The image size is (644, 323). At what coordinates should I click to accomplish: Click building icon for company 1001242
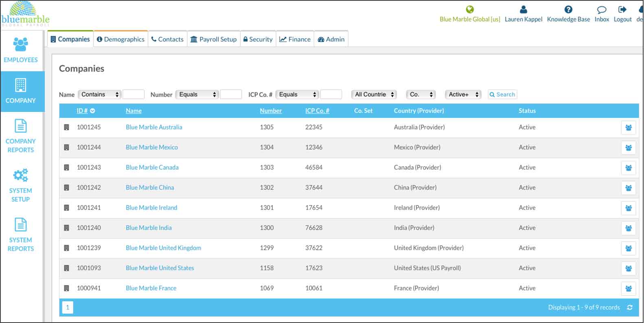click(x=66, y=188)
